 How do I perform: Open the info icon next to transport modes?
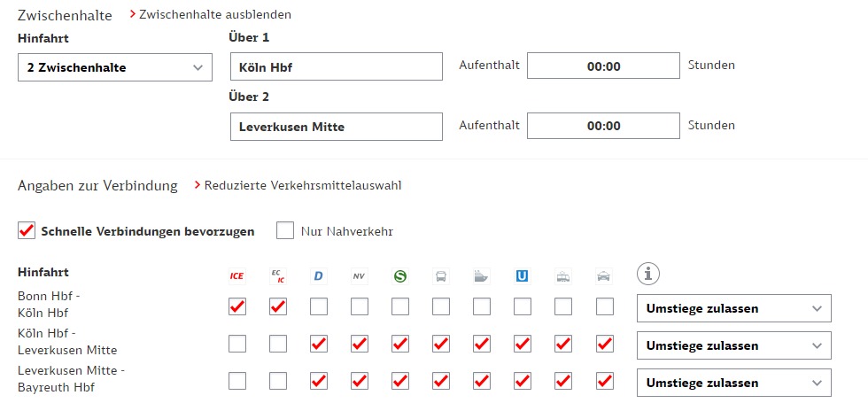648,274
